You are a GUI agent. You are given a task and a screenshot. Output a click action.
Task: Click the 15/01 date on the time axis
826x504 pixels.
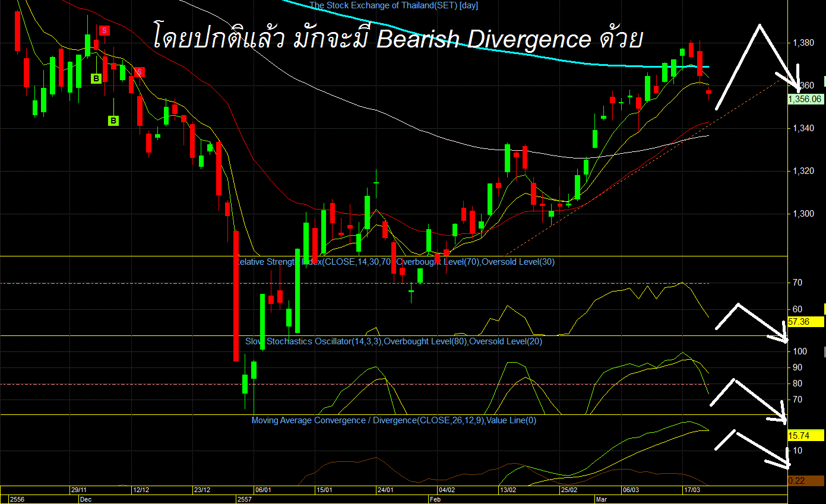[324, 490]
